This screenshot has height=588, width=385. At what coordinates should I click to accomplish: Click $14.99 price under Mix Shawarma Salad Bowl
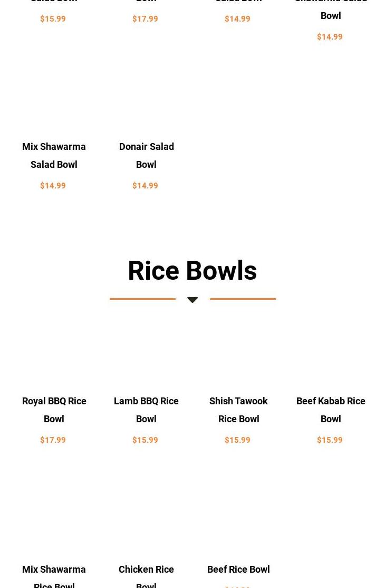tap(53, 185)
